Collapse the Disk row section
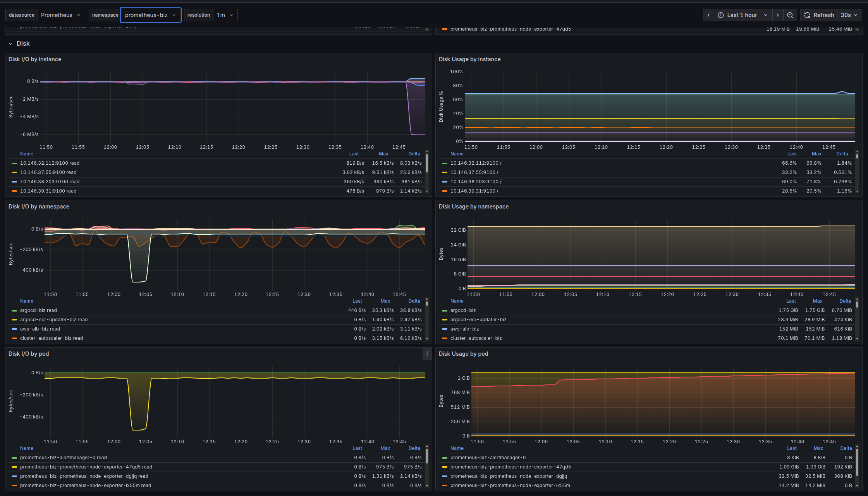 click(x=10, y=44)
